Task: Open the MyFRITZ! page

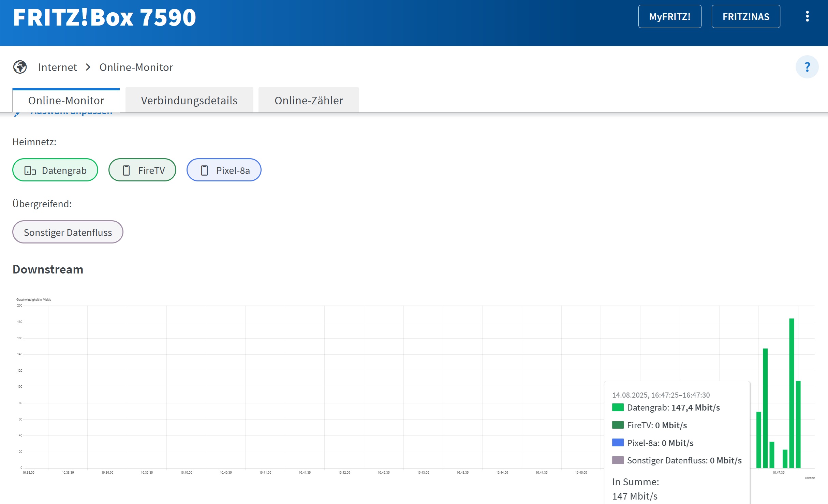Action: (x=669, y=16)
